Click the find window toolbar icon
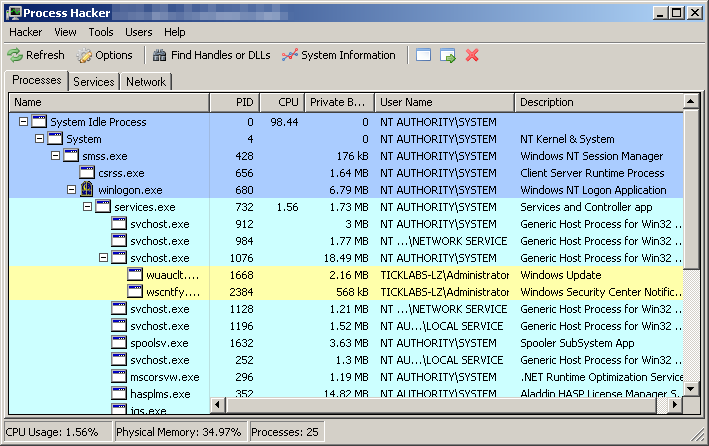Image resolution: width=709 pixels, height=446 pixels. coord(424,55)
